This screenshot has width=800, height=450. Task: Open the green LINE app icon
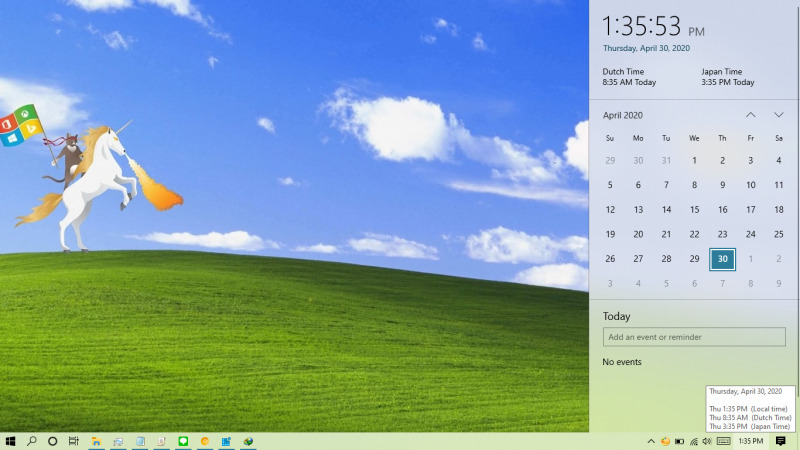(183, 441)
